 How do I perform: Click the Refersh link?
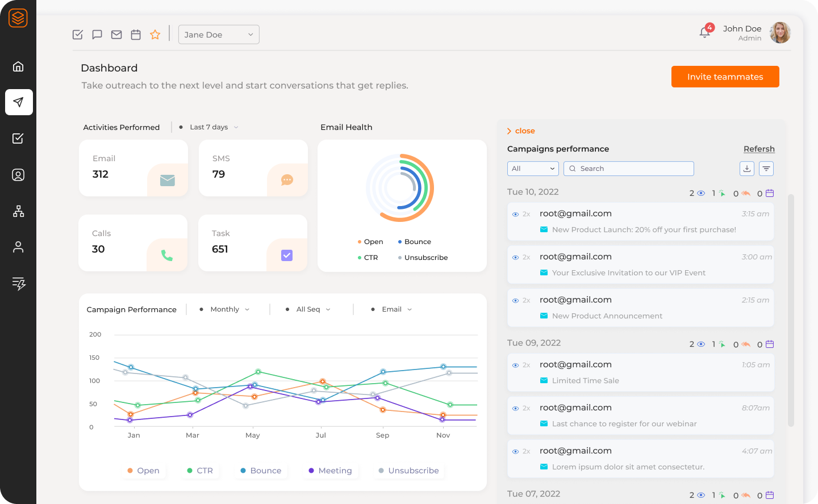pos(759,149)
